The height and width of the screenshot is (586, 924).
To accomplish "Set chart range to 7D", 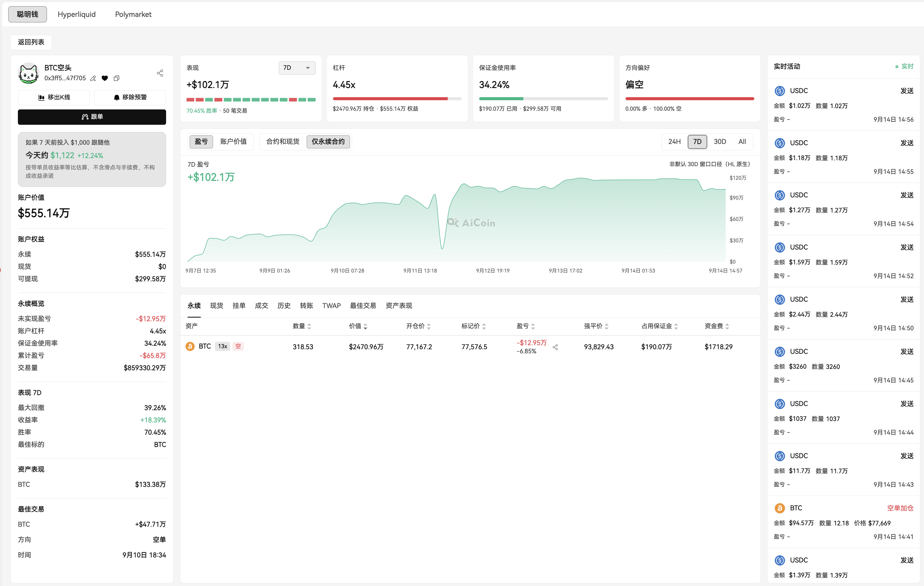I will [x=697, y=142].
